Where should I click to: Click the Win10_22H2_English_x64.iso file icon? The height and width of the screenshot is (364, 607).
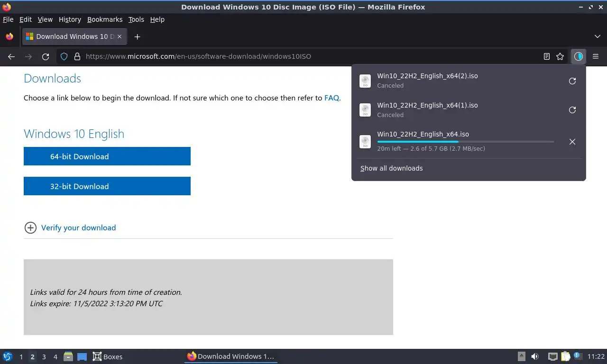click(x=365, y=142)
